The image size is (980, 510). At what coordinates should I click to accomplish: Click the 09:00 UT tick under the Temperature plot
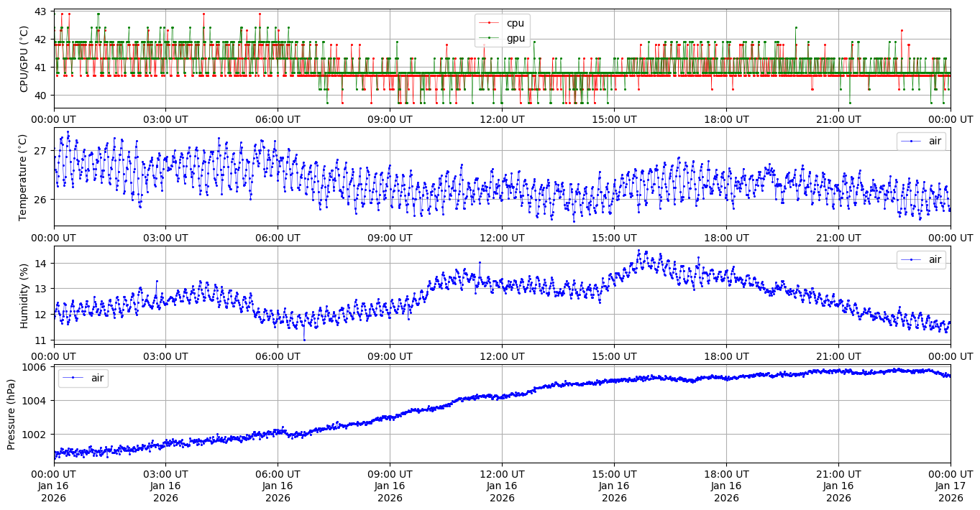click(x=390, y=238)
